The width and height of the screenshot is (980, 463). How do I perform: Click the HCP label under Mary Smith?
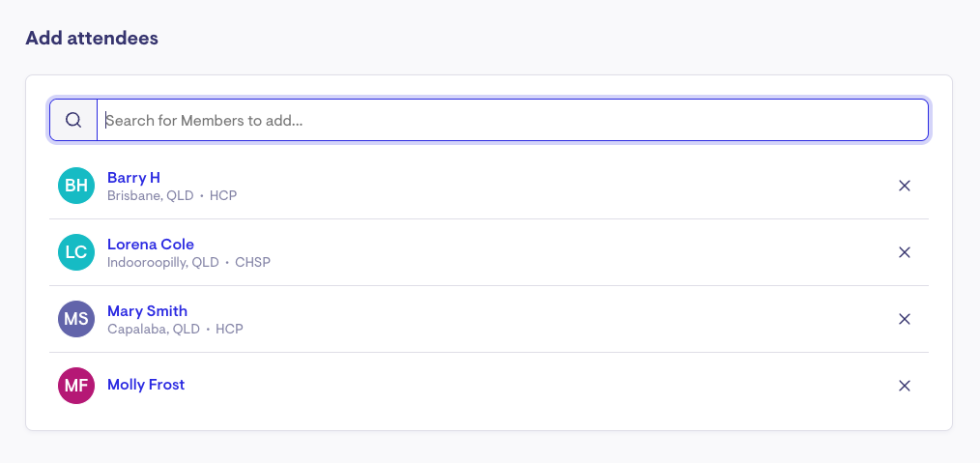(229, 329)
